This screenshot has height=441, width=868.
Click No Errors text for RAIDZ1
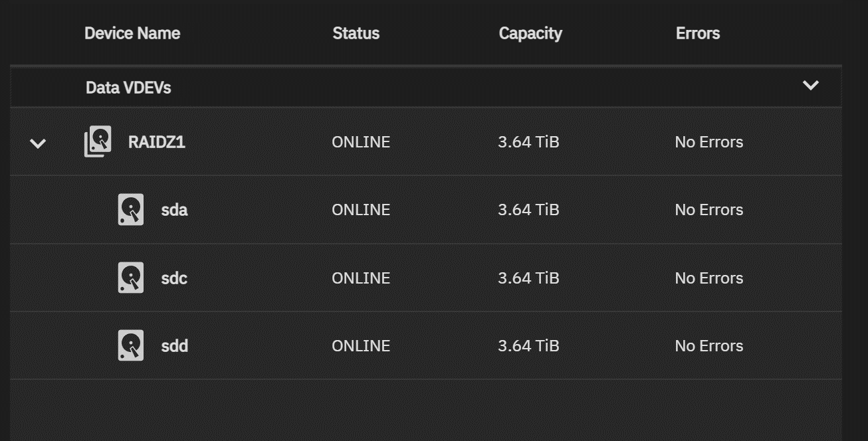pos(708,142)
